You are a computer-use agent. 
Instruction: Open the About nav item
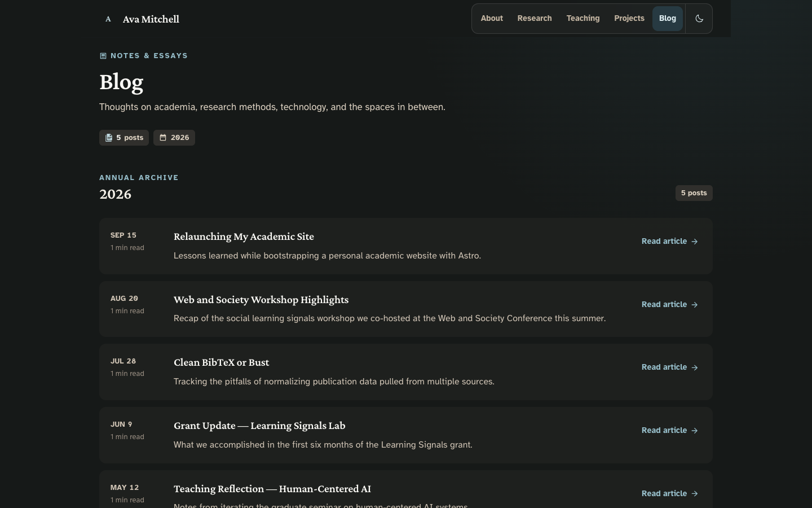tap(492, 19)
